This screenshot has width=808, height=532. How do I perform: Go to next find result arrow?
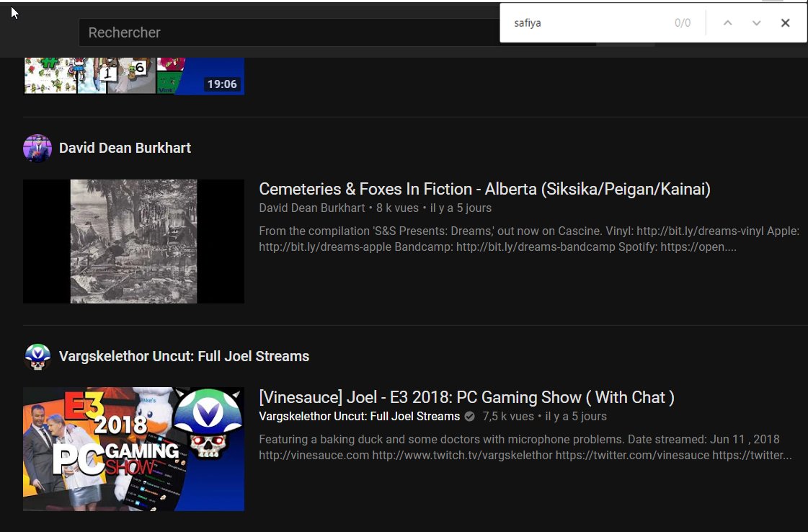[757, 22]
